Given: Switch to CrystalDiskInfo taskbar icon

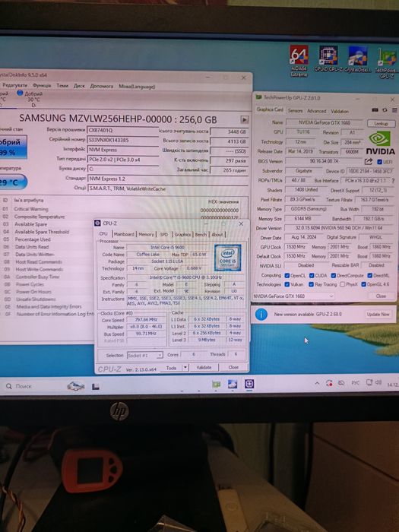Looking at the screenshot, I should pos(233,384).
